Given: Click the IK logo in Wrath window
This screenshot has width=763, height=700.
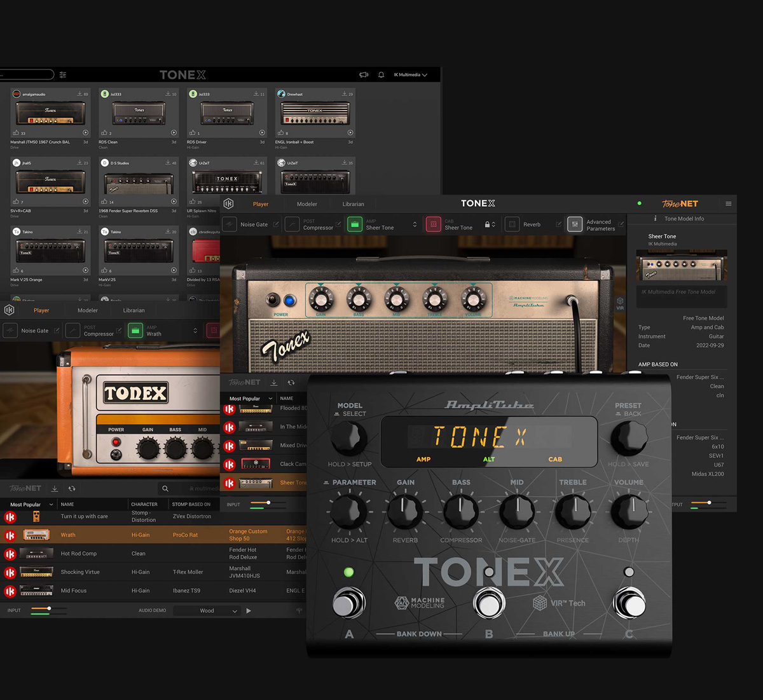Looking at the screenshot, I should point(9,310).
